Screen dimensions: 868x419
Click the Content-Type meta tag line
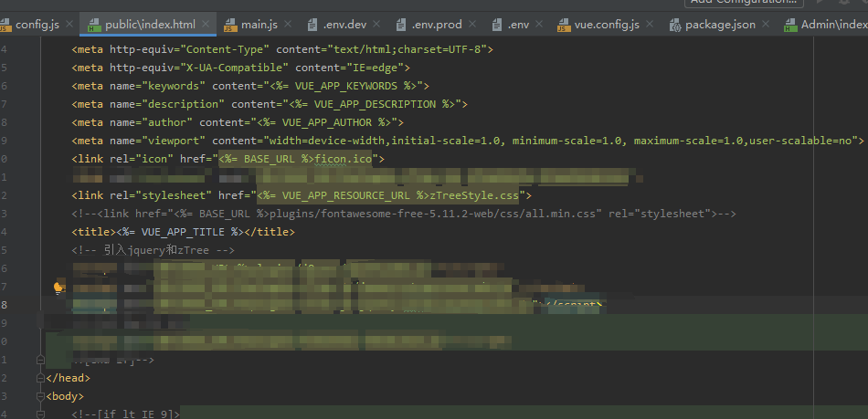pyautogui.click(x=282, y=49)
